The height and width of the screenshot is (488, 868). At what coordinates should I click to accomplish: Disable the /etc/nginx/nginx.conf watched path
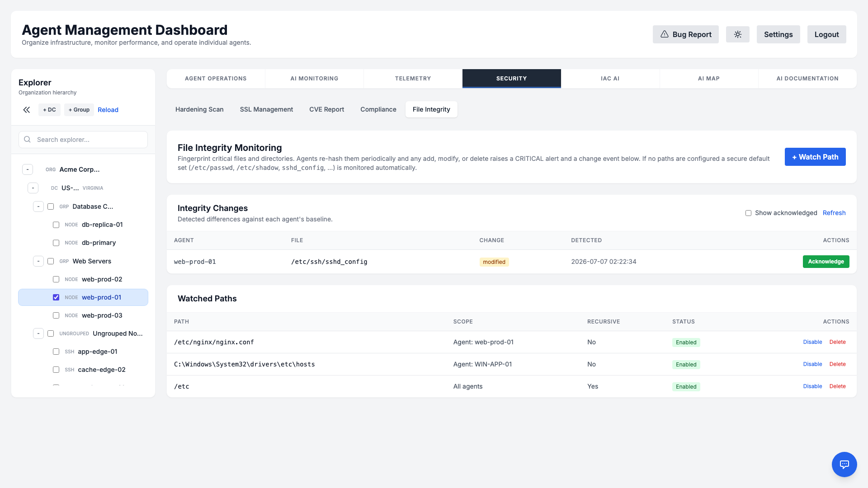(x=812, y=342)
